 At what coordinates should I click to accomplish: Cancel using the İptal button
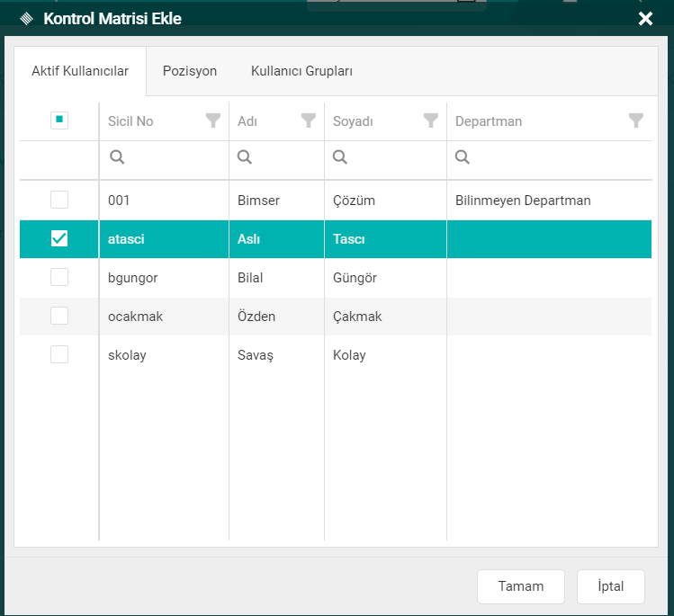click(x=611, y=586)
